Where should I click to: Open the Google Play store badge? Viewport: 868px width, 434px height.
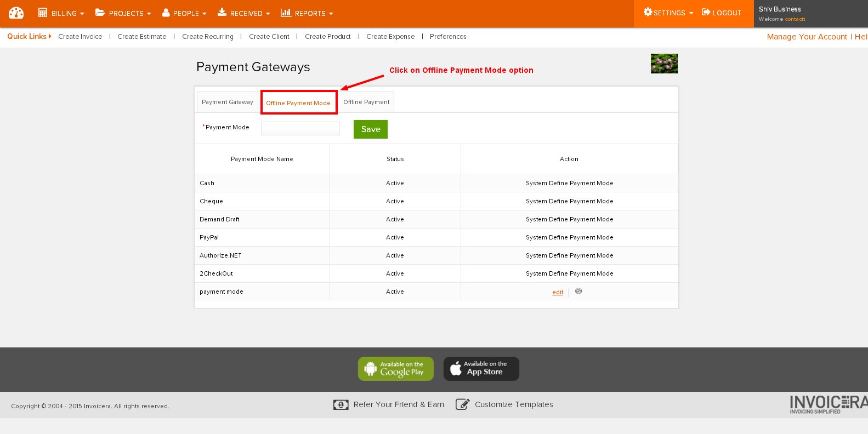point(395,369)
